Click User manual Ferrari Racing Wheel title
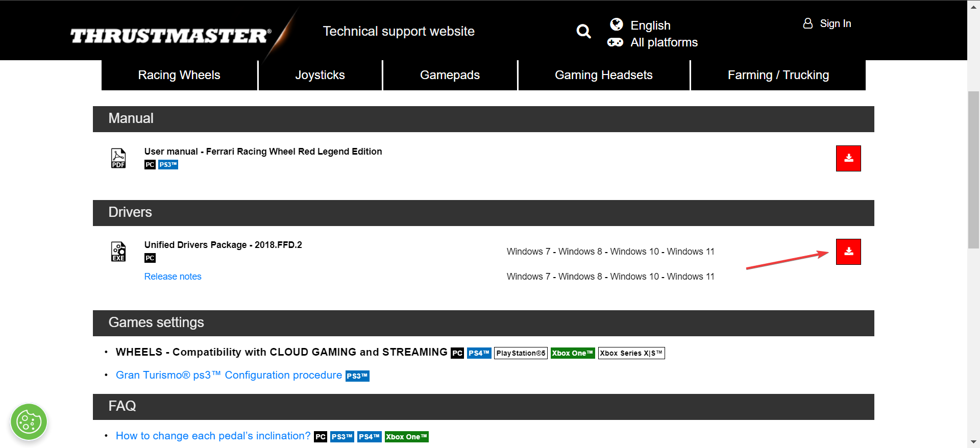Screen dimensions: 980x448 pos(263,152)
